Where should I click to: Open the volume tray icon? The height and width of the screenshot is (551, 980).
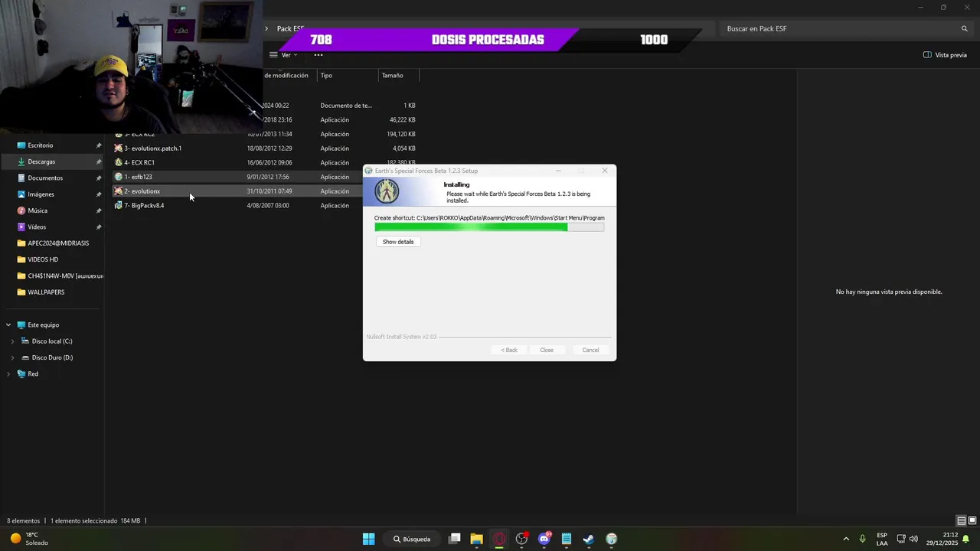click(x=913, y=539)
